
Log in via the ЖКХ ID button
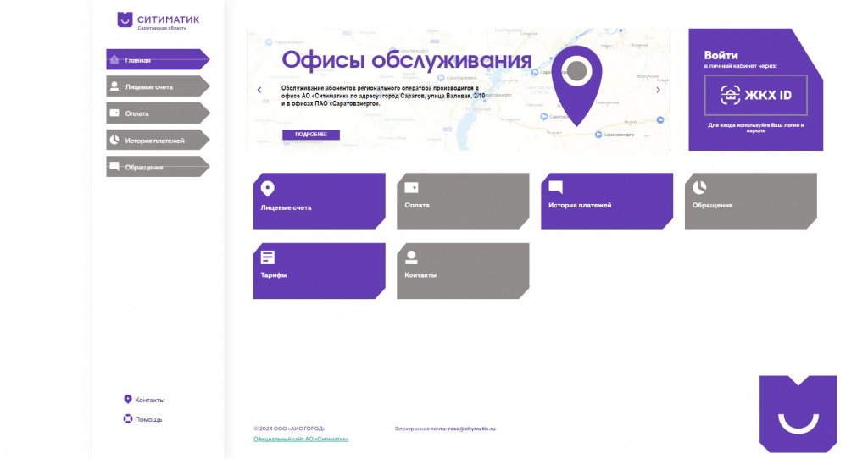coord(755,95)
